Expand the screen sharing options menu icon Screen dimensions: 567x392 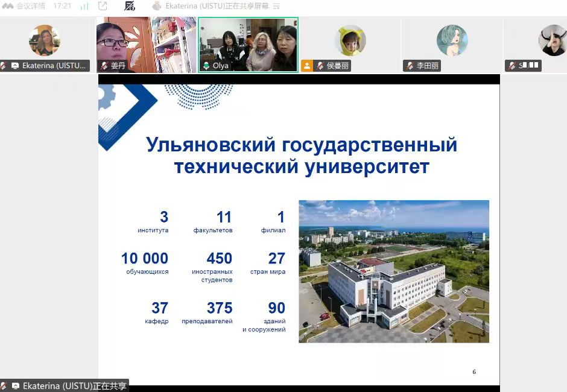click(x=276, y=6)
